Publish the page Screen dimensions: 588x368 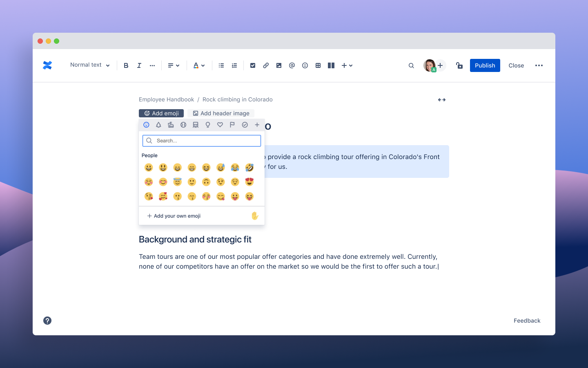[485, 65]
